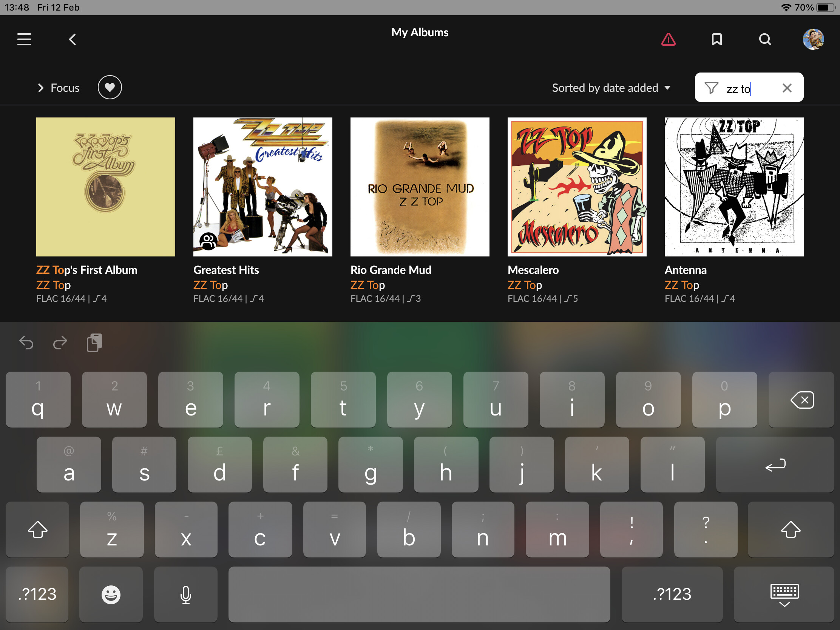Select the Mescalero title link

point(533,270)
